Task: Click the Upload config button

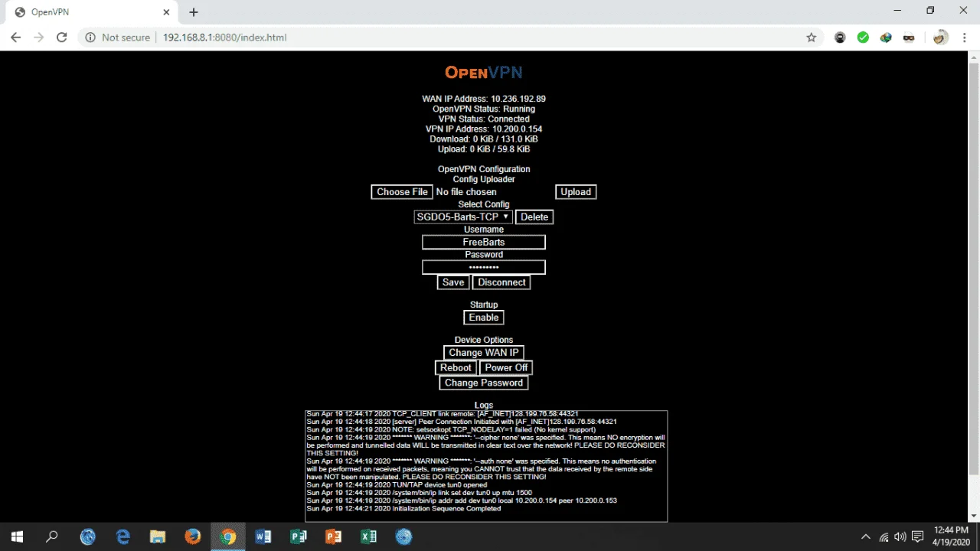Action: pyautogui.click(x=576, y=192)
